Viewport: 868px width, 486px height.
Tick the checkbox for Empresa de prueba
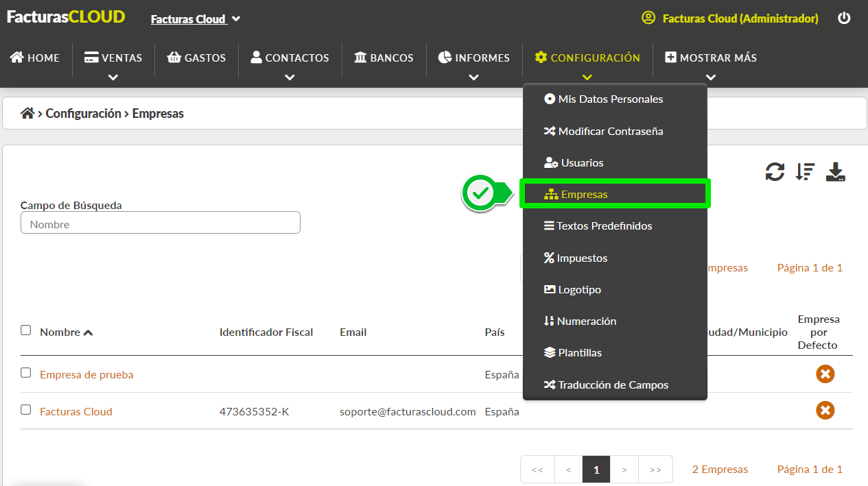[x=26, y=373]
